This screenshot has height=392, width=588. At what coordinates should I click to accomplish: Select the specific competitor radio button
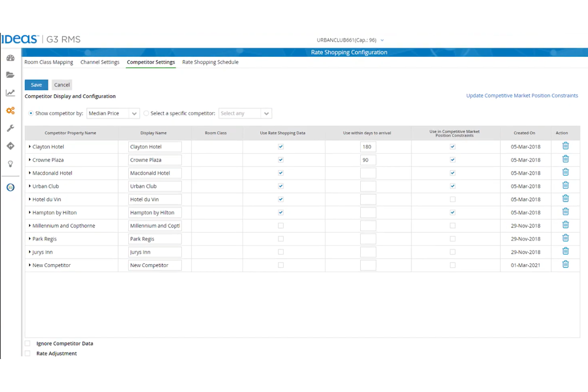coord(146,113)
